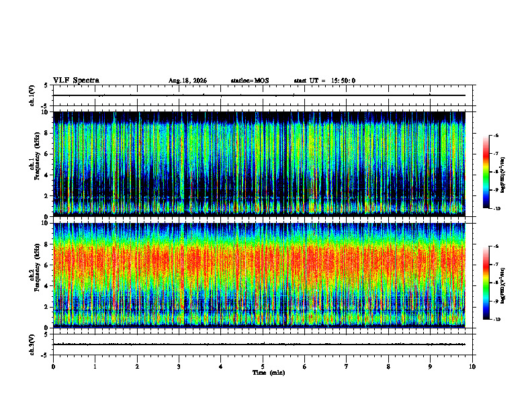Click tick label "4" on Time axis
The image size is (532, 411).
pos(220,367)
